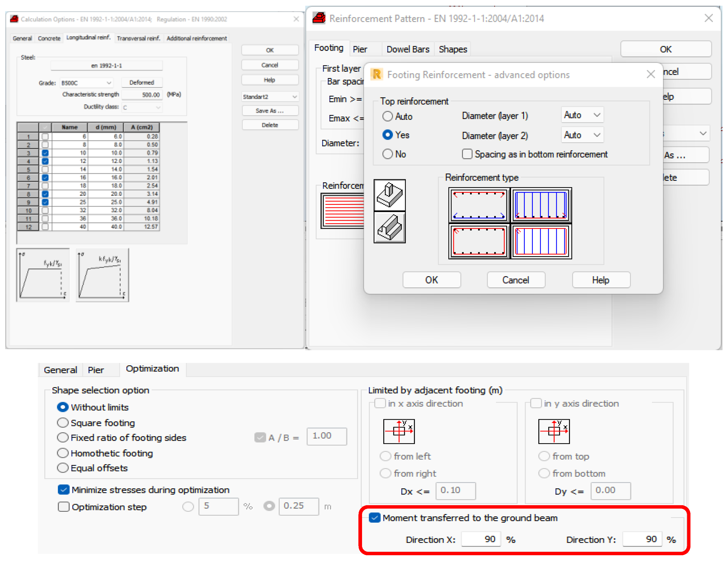Click the x axis direction footing diagram
This screenshot has width=728, height=562.
pos(399,431)
